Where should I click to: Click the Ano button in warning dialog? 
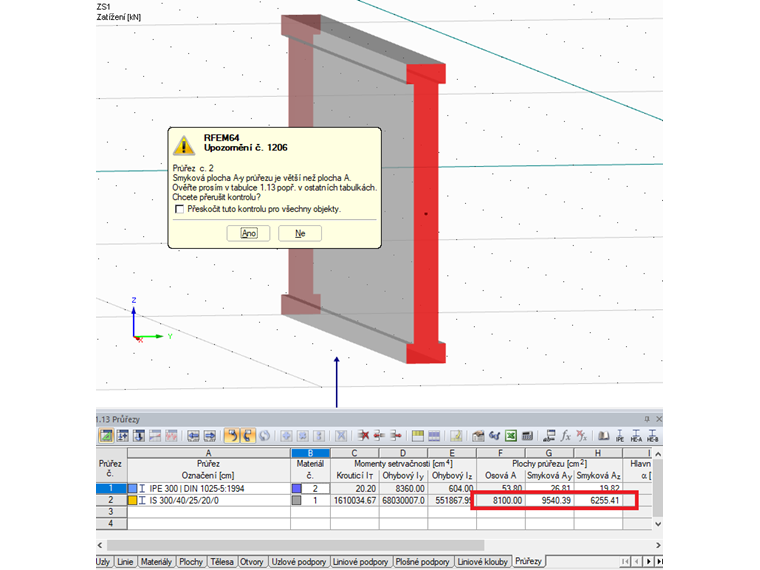pyautogui.click(x=249, y=233)
